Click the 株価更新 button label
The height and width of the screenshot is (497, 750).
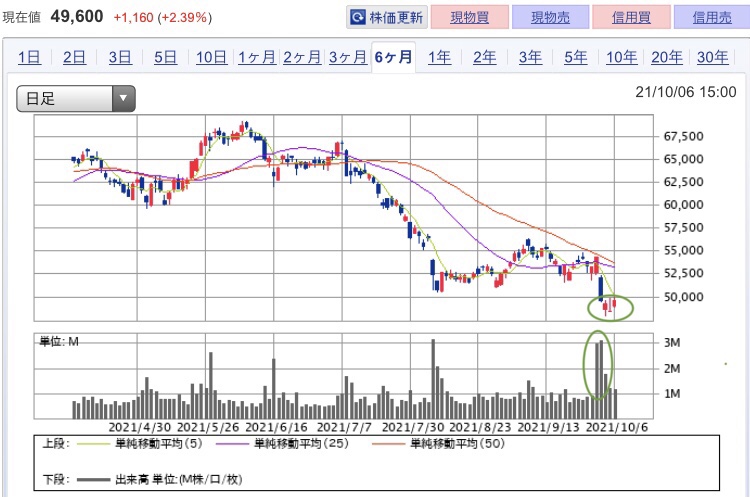(396, 18)
